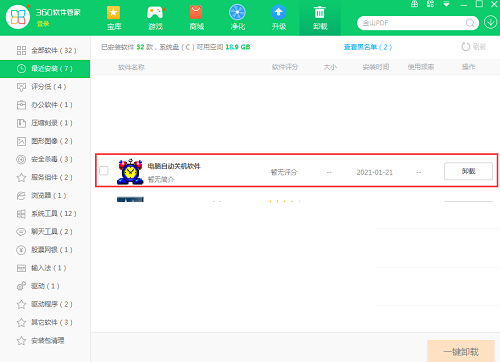Sort by 软件名称 column header
The width and height of the screenshot is (500, 362).
(131, 67)
